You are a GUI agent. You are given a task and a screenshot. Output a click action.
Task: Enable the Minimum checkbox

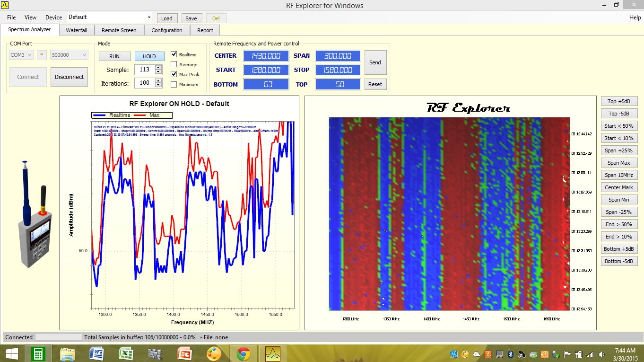click(174, 84)
